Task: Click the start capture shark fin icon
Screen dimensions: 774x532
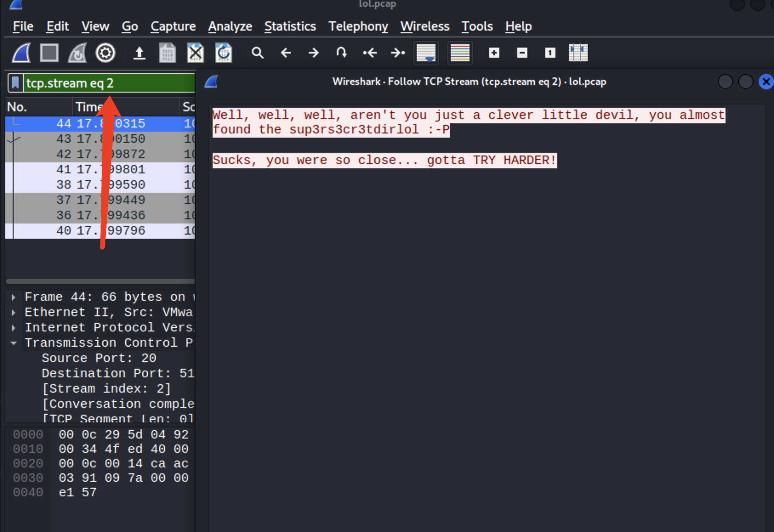Action: (x=21, y=53)
